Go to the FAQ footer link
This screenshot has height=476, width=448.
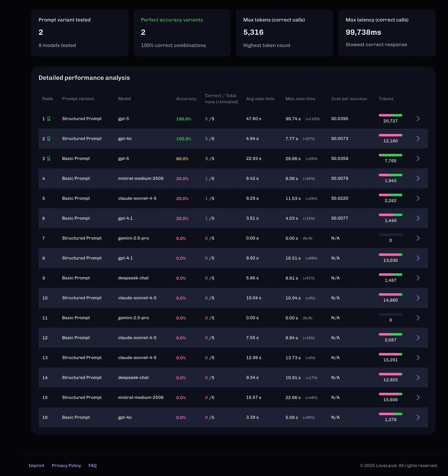pyautogui.click(x=93, y=465)
